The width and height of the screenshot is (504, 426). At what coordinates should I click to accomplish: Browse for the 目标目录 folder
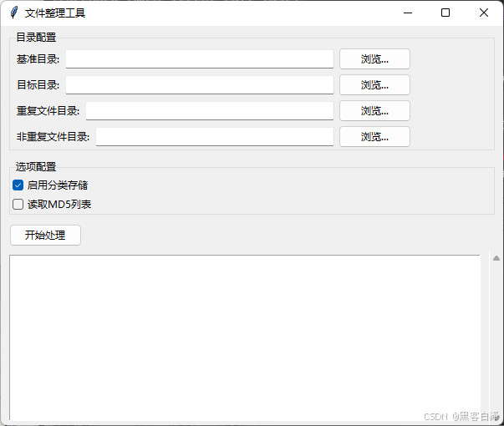[x=374, y=85]
